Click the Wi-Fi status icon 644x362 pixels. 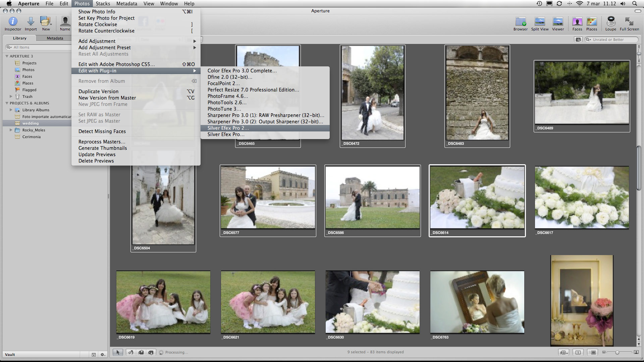[x=579, y=4]
